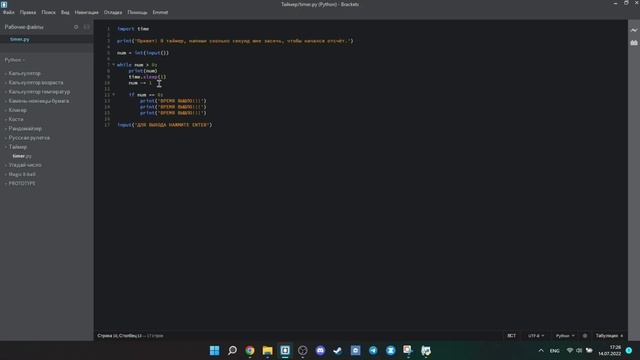The height and width of the screenshot is (360, 640).
Task: Switch to Brackets taskbar icon
Action: click(285, 351)
